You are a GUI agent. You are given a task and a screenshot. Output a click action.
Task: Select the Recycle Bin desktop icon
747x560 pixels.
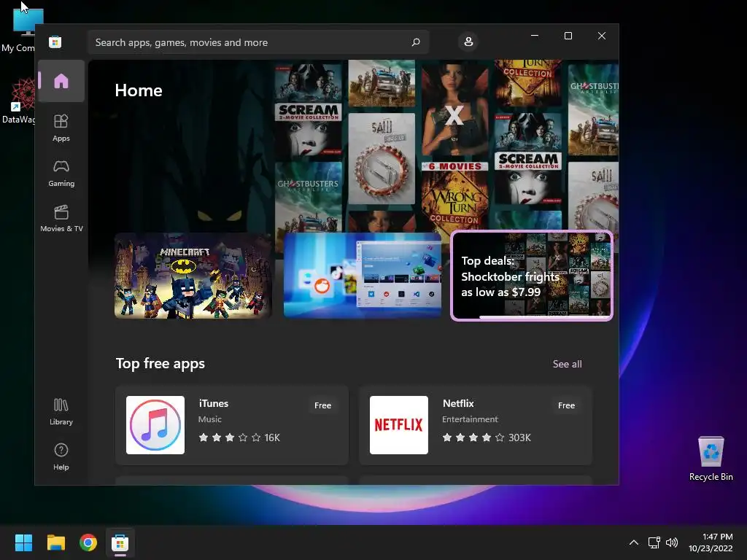711,458
